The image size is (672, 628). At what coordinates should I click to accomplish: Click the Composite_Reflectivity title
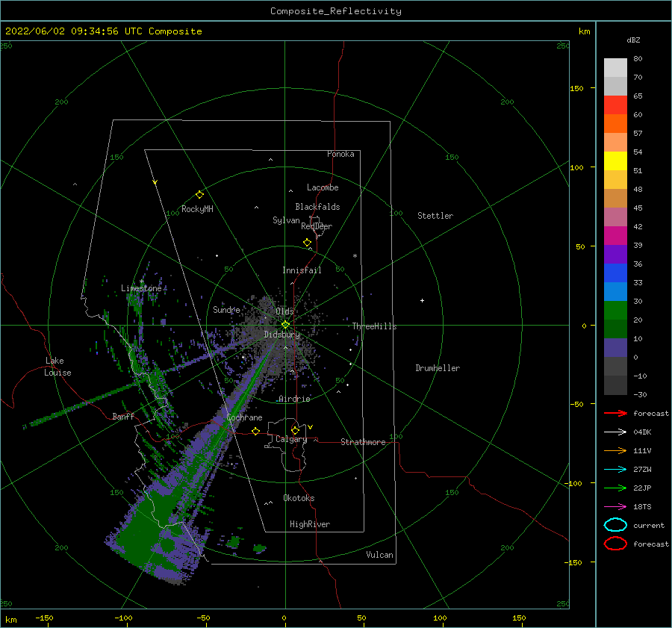(335, 11)
